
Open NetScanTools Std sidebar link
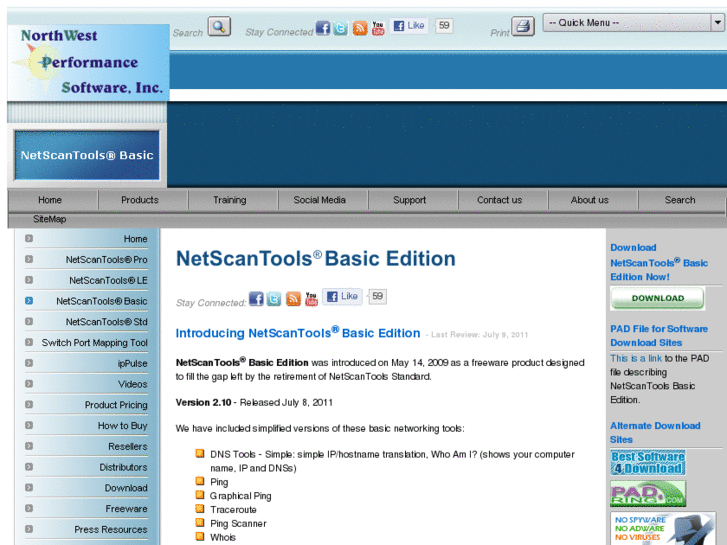[107, 322]
